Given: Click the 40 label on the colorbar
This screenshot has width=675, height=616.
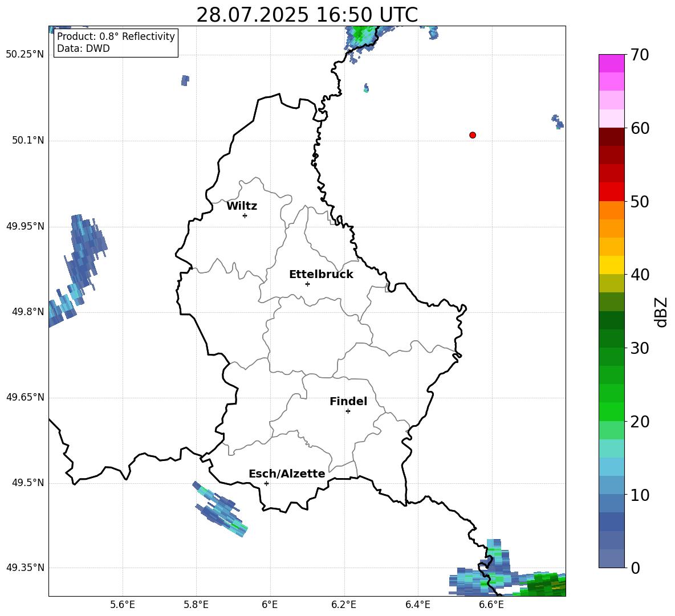Looking at the screenshot, I should (x=639, y=275).
